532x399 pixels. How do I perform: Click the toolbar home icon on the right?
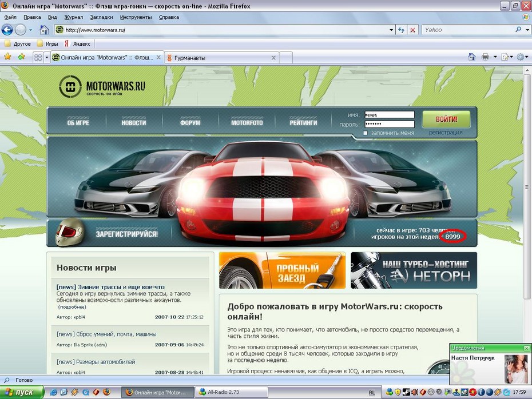[x=471, y=57]
